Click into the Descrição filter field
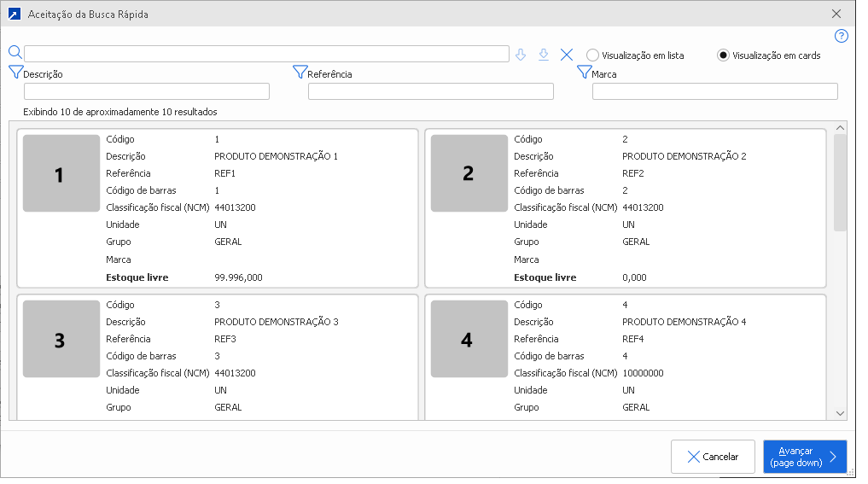Viewport: 868px width, 484px height. point(147,91)
